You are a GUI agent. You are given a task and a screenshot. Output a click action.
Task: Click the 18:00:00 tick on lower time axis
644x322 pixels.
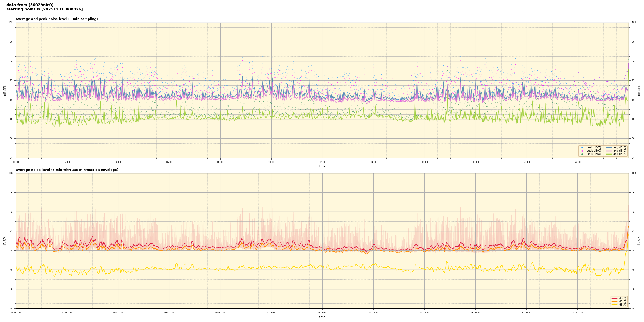pos(475,313)
